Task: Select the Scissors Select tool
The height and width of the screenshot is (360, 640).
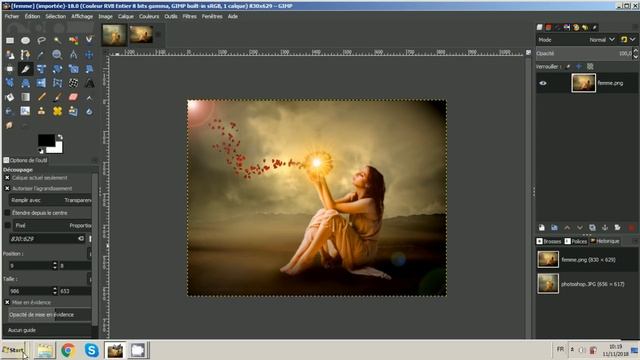Action: 89,40
